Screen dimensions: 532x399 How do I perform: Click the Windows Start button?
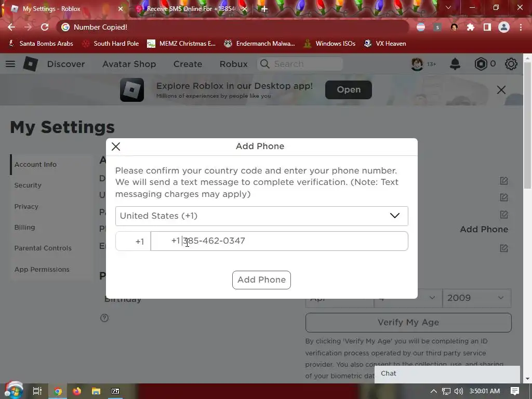click(x=13, y=391)
